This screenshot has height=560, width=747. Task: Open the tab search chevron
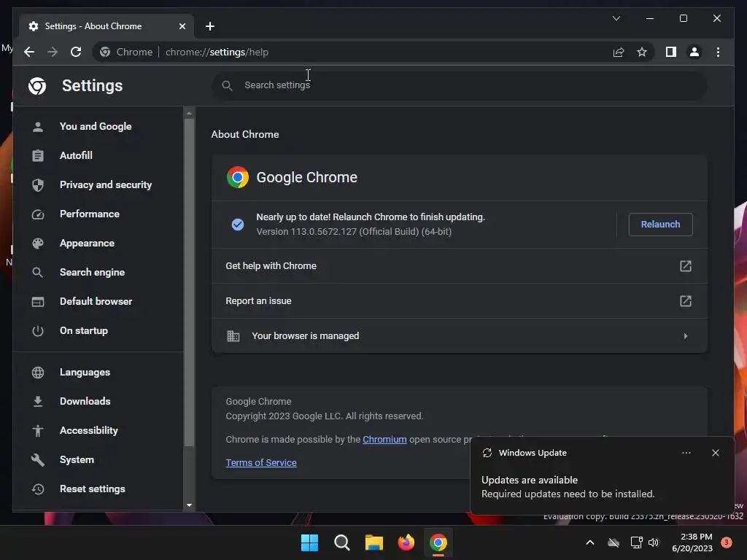pos(616,18)
